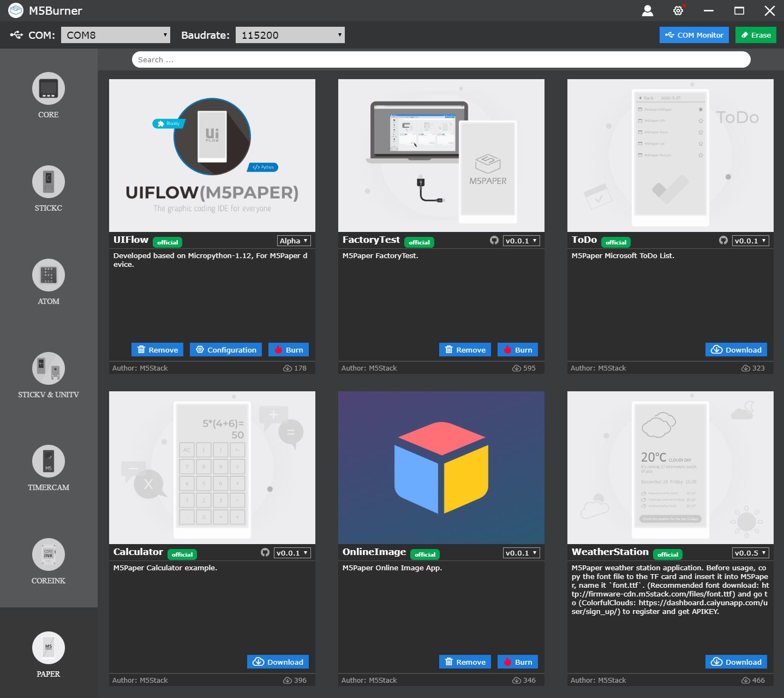Burn the FactoryTest firmware
This screenshot has height=698, width=784.
point(518,350)
